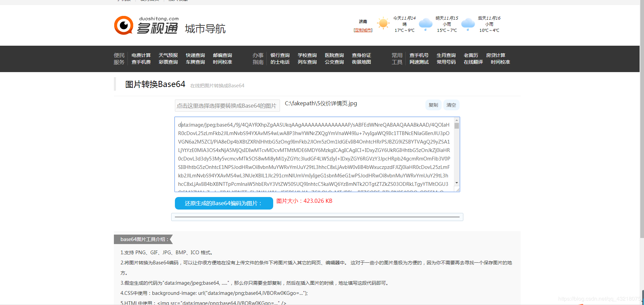Image resolution: width=644 pixels, height=305 pixels.
Task: Click the textarea scrollbar thumb
Action: pyautogui.click(x=457, y=126)
